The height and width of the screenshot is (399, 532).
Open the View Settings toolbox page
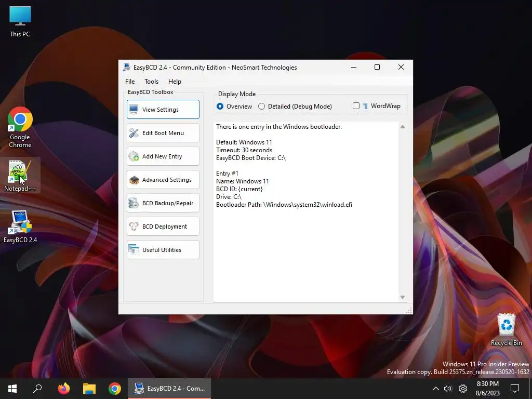(x=163, y=109)
